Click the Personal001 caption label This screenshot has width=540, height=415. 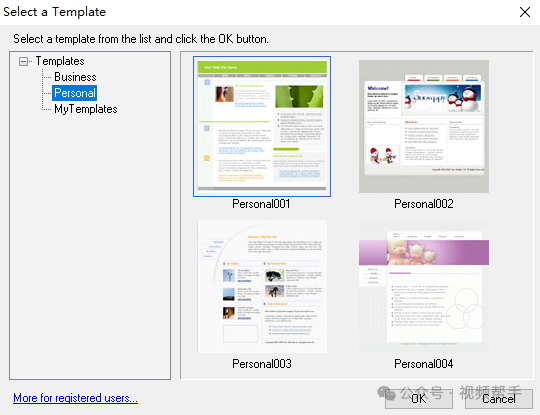(261, 204)
